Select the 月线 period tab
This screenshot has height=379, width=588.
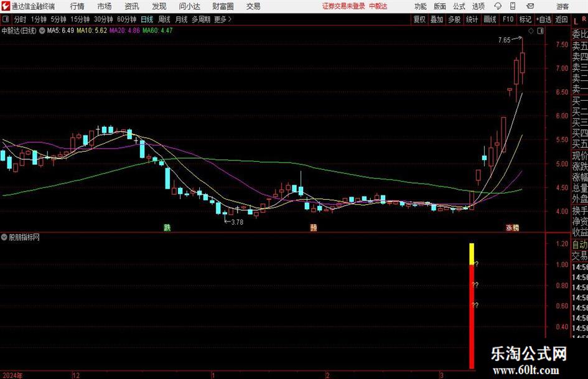coord(182,19)
